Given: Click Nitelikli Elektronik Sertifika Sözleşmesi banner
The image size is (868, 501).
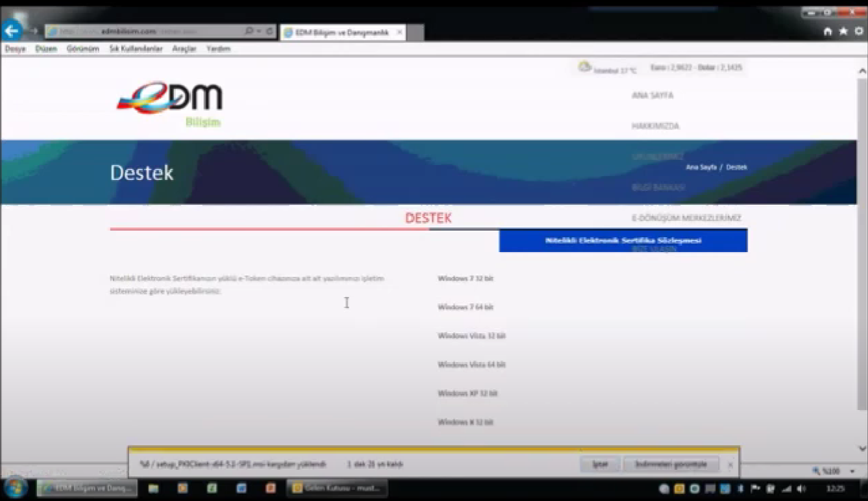Looking at the screenshot, I should (x=623, y=240).
